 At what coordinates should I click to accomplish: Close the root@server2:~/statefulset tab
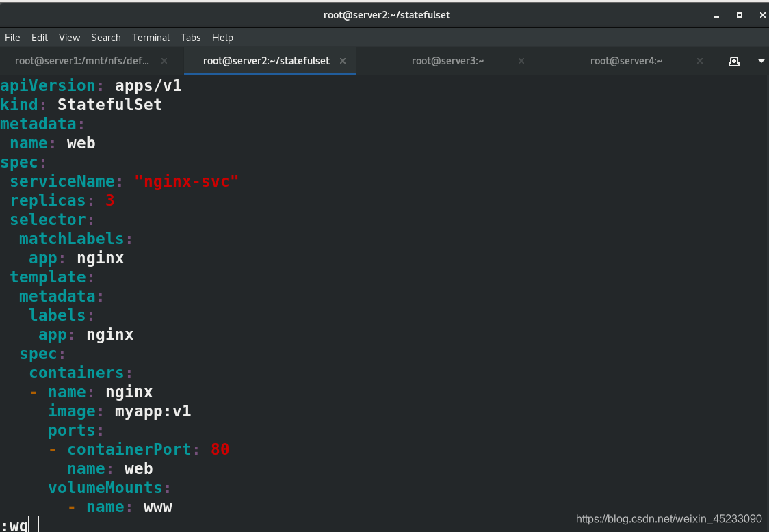click(x=343, y=61)
